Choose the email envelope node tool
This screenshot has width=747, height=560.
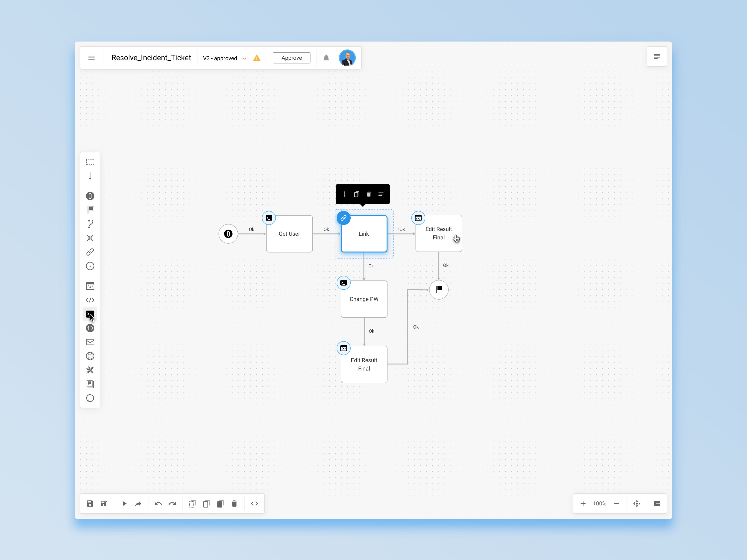click(90, 342)
